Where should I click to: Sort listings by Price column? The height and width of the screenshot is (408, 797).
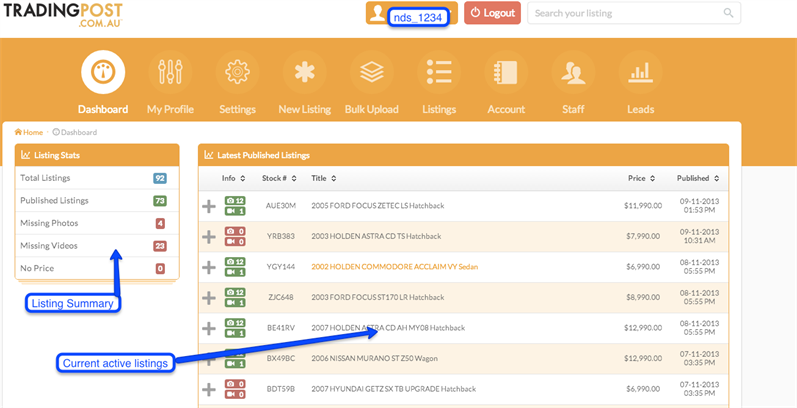coord(641,178)
